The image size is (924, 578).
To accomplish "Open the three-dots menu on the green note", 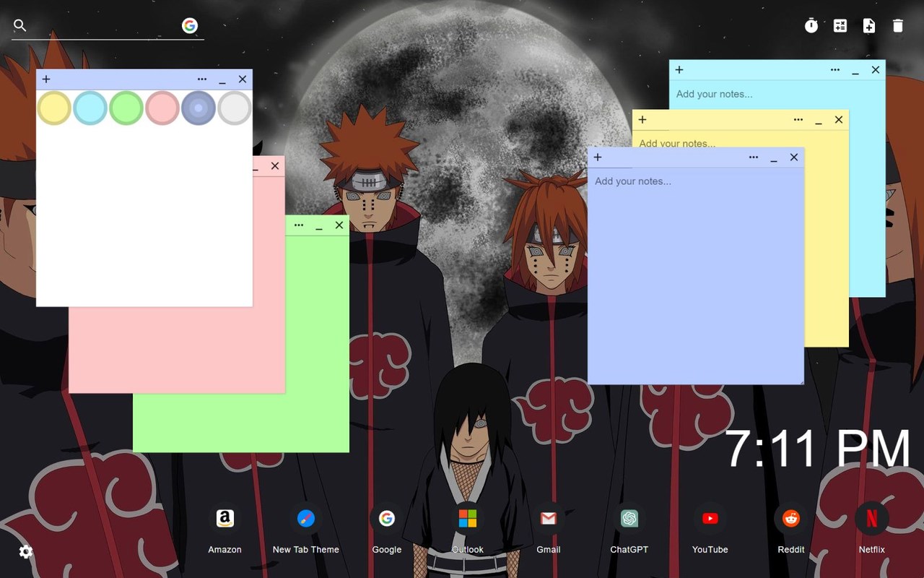I will point(299,225).
